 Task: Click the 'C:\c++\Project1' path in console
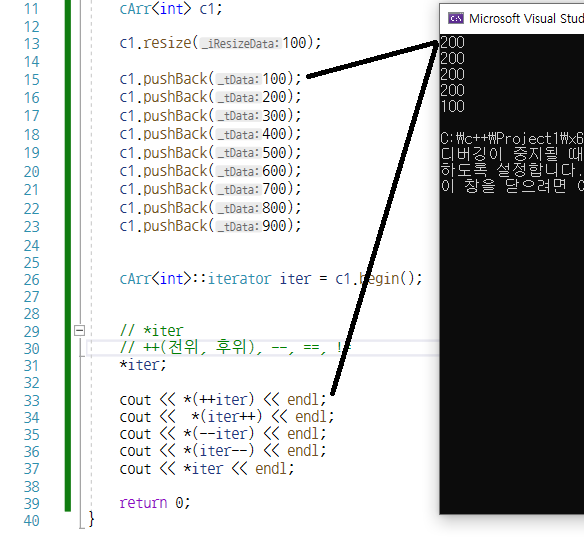[511, 139]
